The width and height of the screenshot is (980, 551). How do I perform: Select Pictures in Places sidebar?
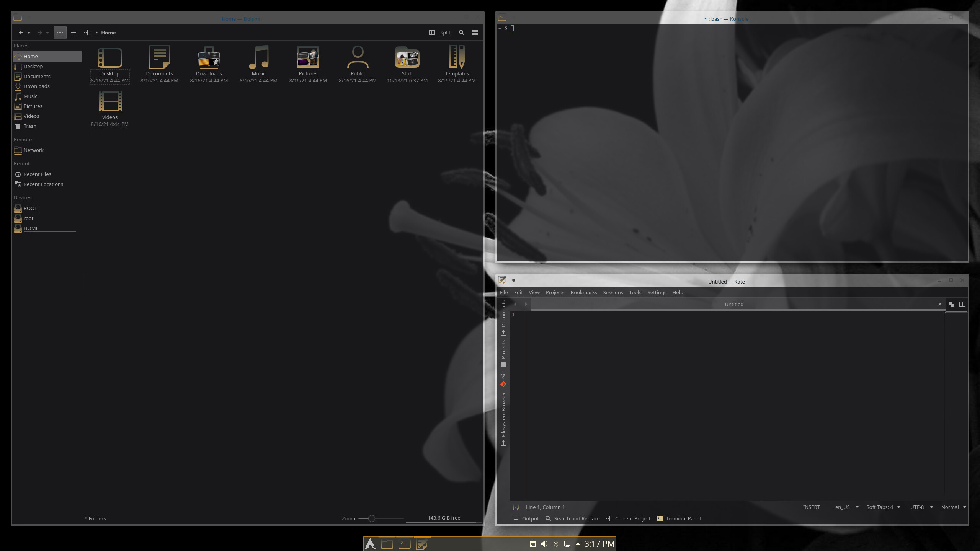(47, 106)
